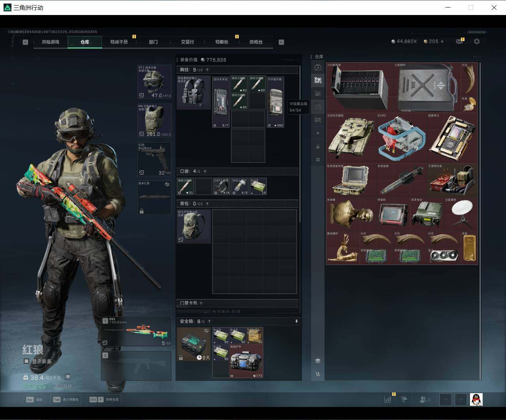Toggle the swap arrows on safe box
The height and width of the screenshot is (420, 506).
pos(206,331)
